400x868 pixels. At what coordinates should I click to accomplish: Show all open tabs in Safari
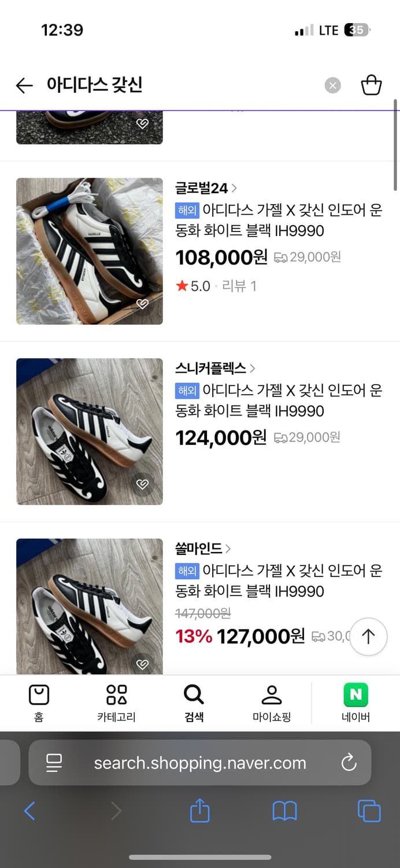[x=369, y=811]
